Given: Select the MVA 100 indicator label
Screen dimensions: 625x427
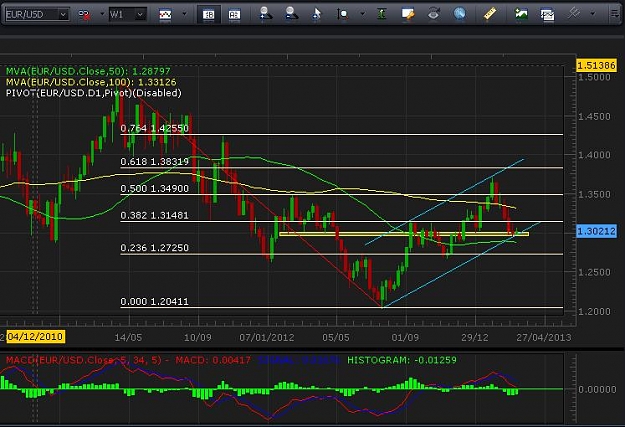Looking at the screenshot, I should click(91, 82).
